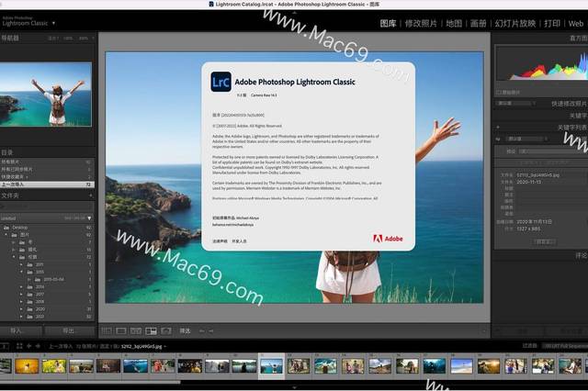Image resolution: width=588 pixels, height=391 pixels.
Task: Open people view in toolbar
Action: click(165, 331)
